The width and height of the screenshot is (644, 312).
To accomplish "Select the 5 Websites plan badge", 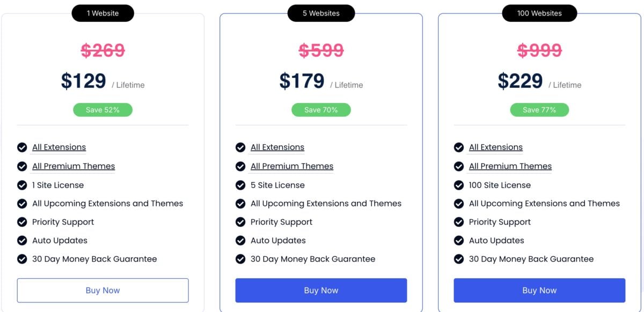I will [x=321, y=13].
